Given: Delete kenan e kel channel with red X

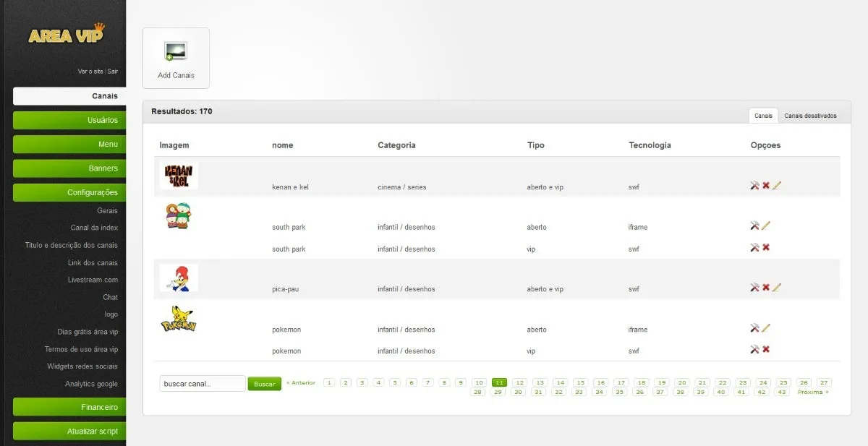Looking at the screenshot, I should pyautogui.click(x=766, y=186).
